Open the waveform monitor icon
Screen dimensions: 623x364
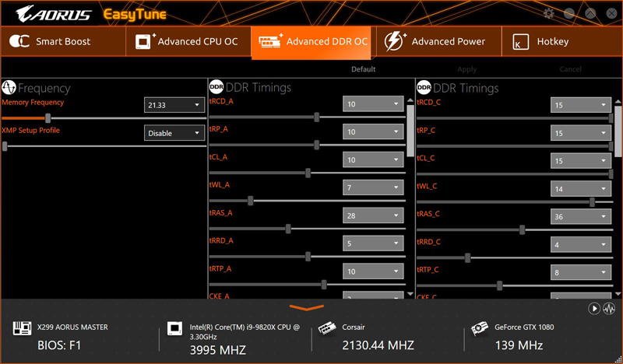point(609,309)
